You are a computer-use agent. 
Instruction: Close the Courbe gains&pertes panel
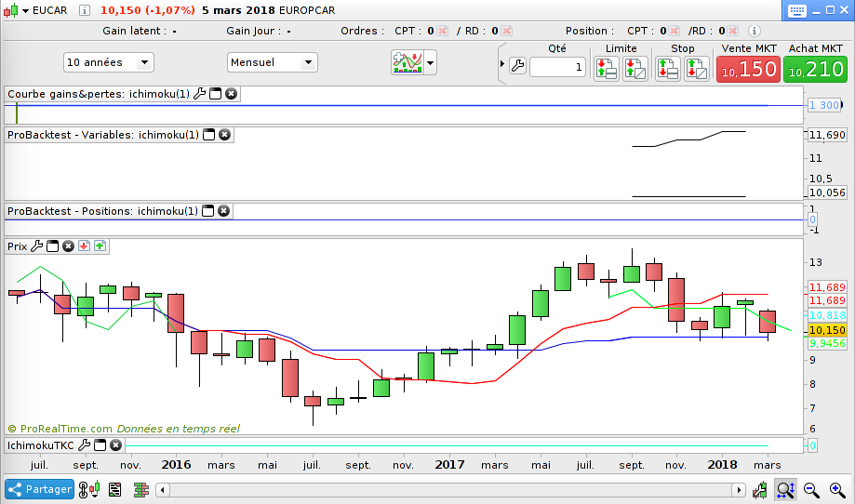[232, 94]
